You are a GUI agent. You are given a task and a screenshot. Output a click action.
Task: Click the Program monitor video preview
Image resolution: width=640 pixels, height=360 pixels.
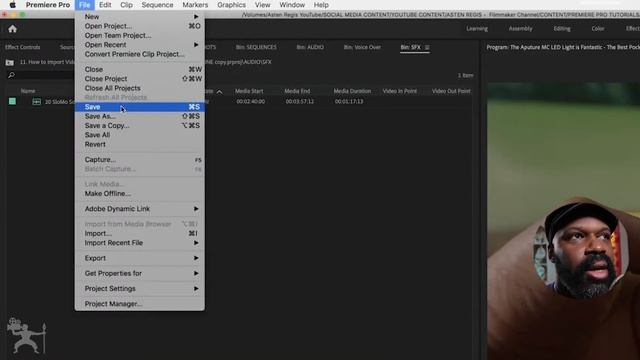click(563, 221)
